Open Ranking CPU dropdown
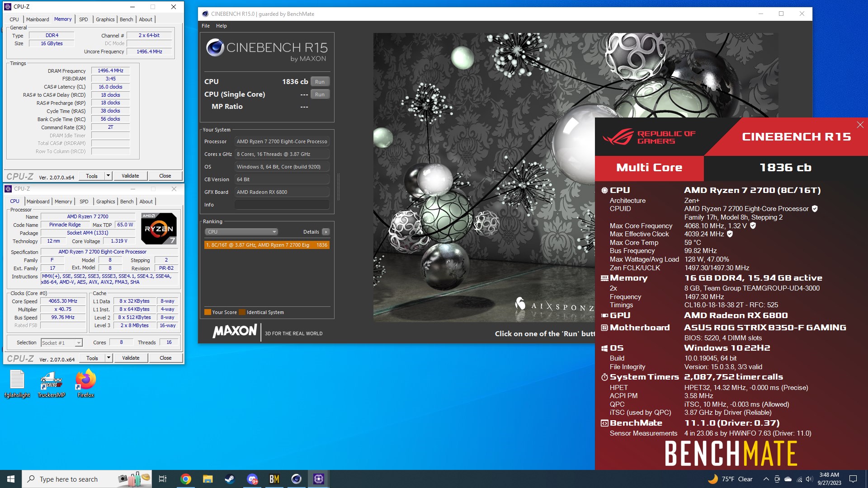 (241, 232)
